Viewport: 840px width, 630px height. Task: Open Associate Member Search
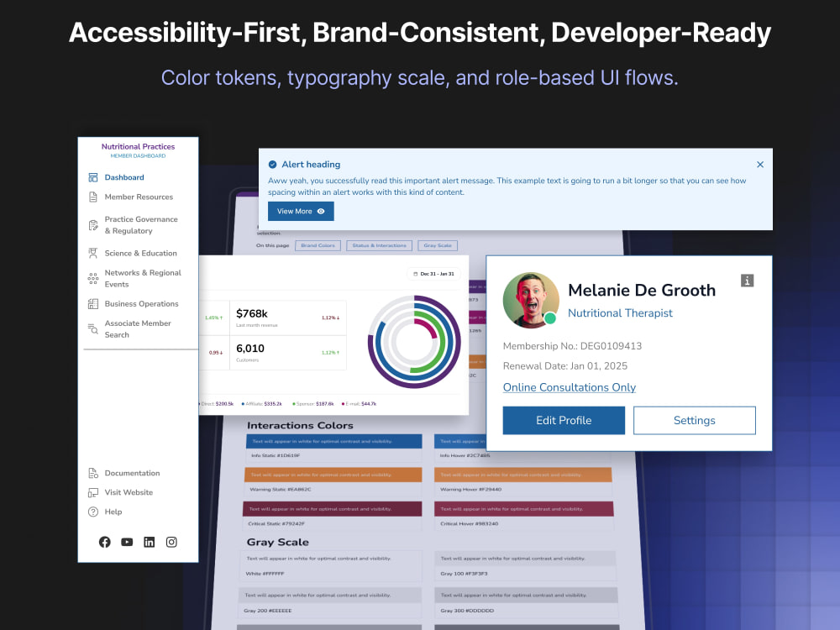pyautogui.click(x=138, y=329)
